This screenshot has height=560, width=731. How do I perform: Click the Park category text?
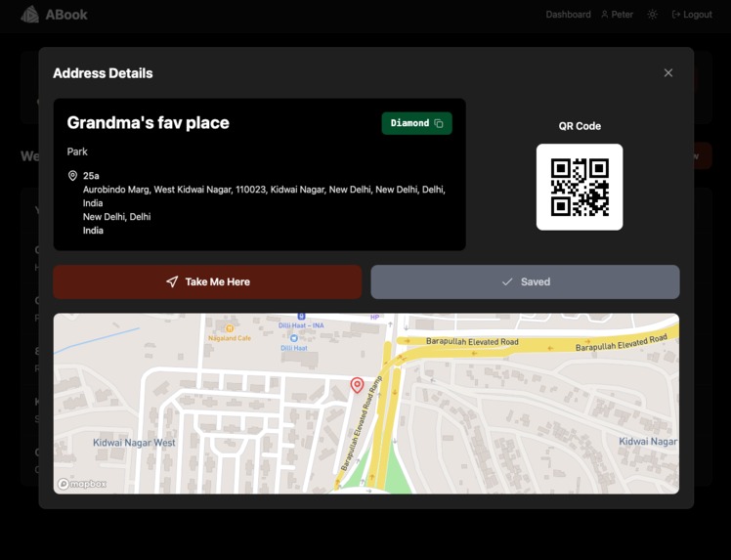point(77,151)
